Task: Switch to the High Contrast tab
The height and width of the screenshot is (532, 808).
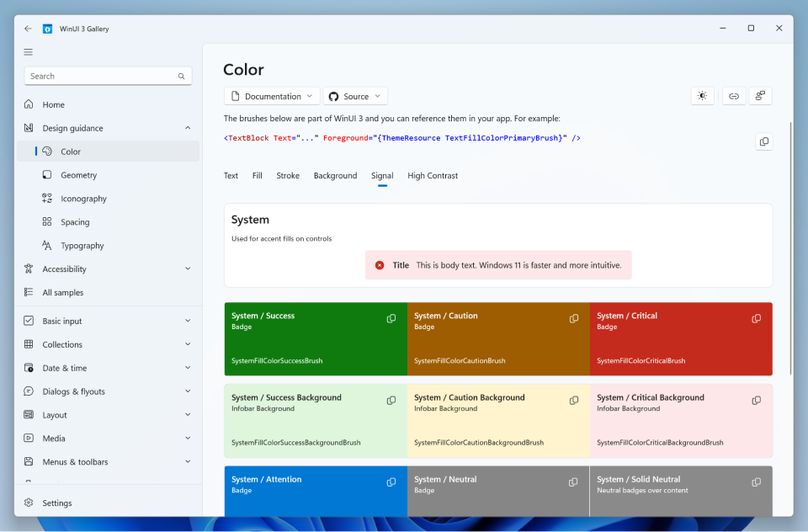Action: pos(432,175)
